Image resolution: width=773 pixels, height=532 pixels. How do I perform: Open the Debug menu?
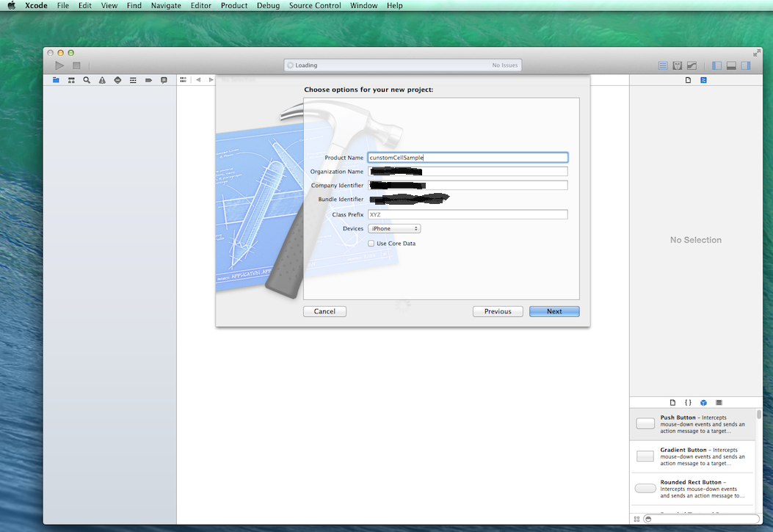pyautogui.click(x=268, y=5)
